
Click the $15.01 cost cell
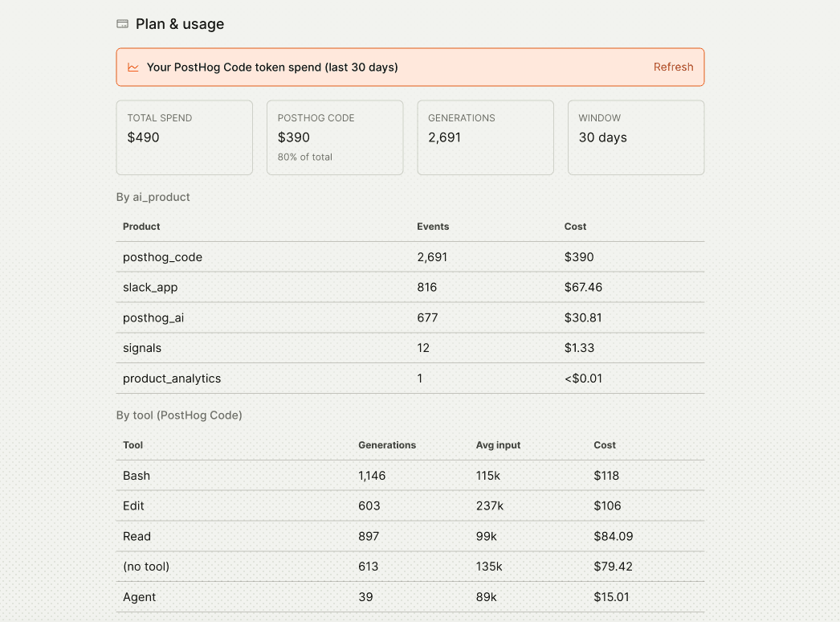(x=611, y=597)
